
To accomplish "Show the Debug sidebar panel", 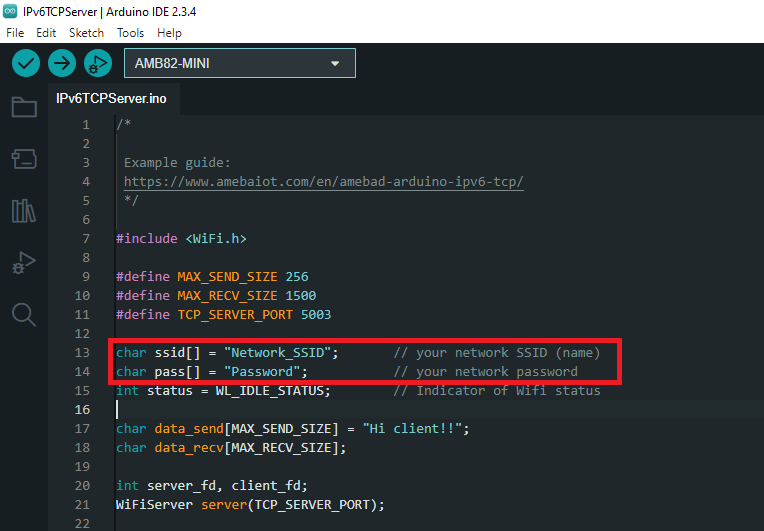I will [x=23, y=263].
